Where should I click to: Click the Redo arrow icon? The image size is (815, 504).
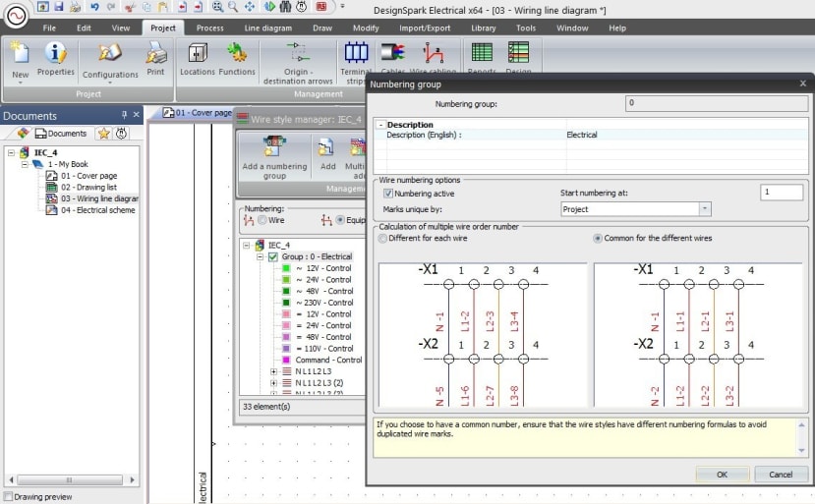(x=111, y=7)
